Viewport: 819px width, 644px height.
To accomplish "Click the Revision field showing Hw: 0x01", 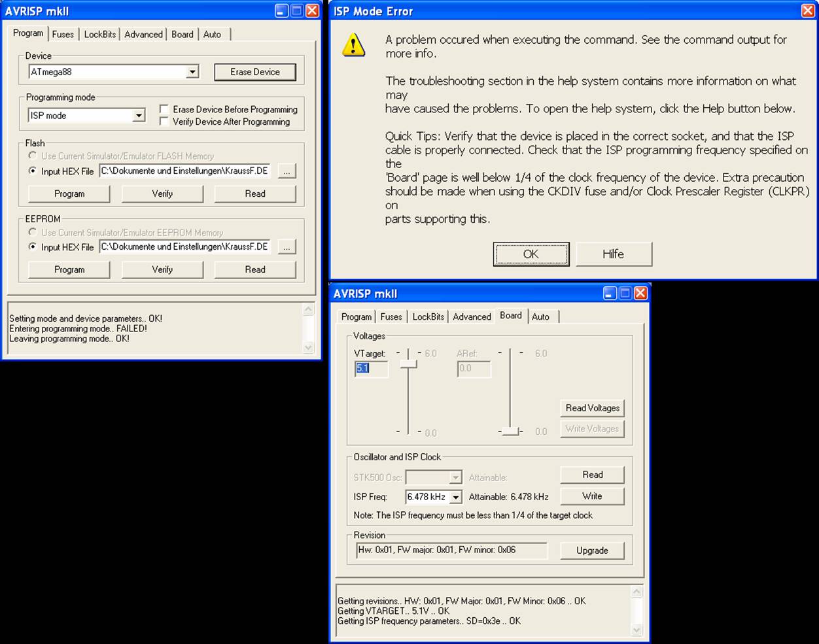I will coord(451,550).
